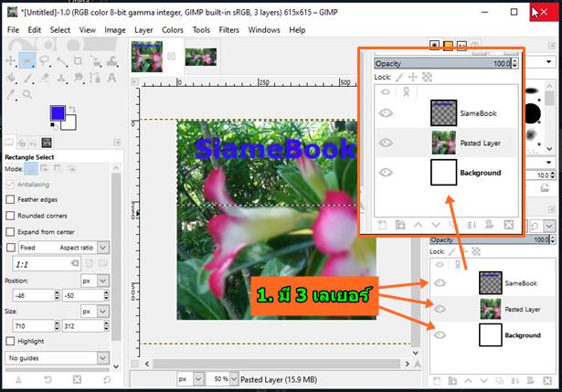Select the Text tool (A icon)
Viewport: 562px width, 392px height.
tap(111, 78)
